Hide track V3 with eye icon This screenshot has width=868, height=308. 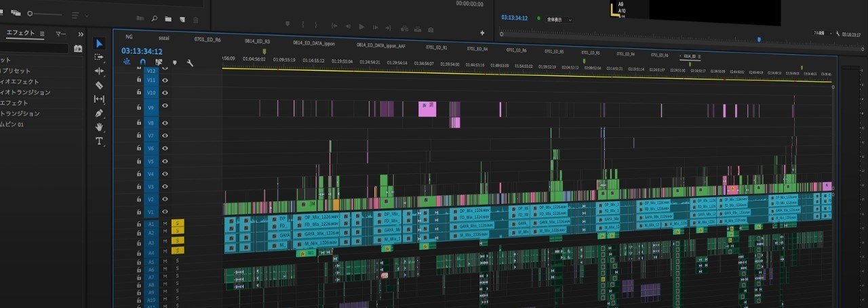pyautogui.click(x=165, y=187)
